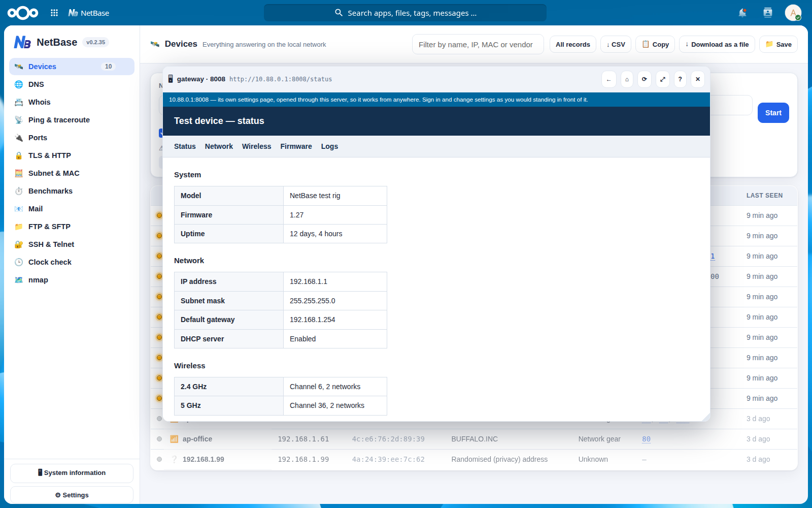The height and width of the screenshot is (508, 812).
Task: Switch to the Wireless tab
Action: [256, 146]
